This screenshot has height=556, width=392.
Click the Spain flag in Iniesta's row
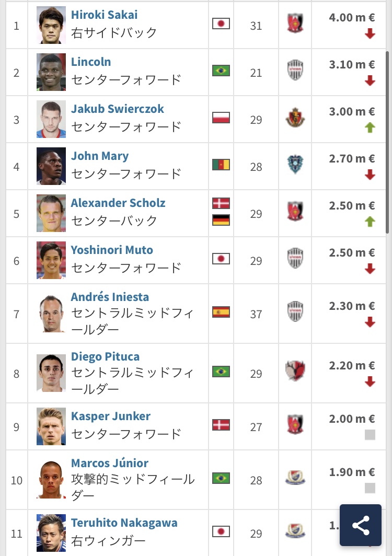[221, 312]
